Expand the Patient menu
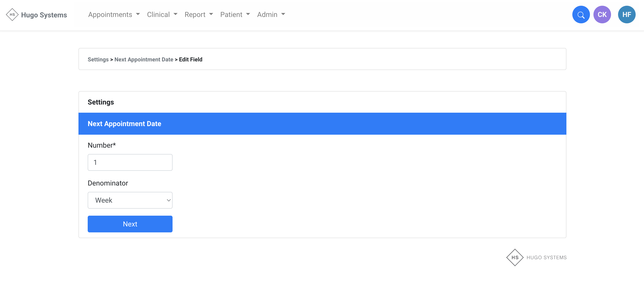The height and width of the screenshot is (294, 644). tap(235, 15)
